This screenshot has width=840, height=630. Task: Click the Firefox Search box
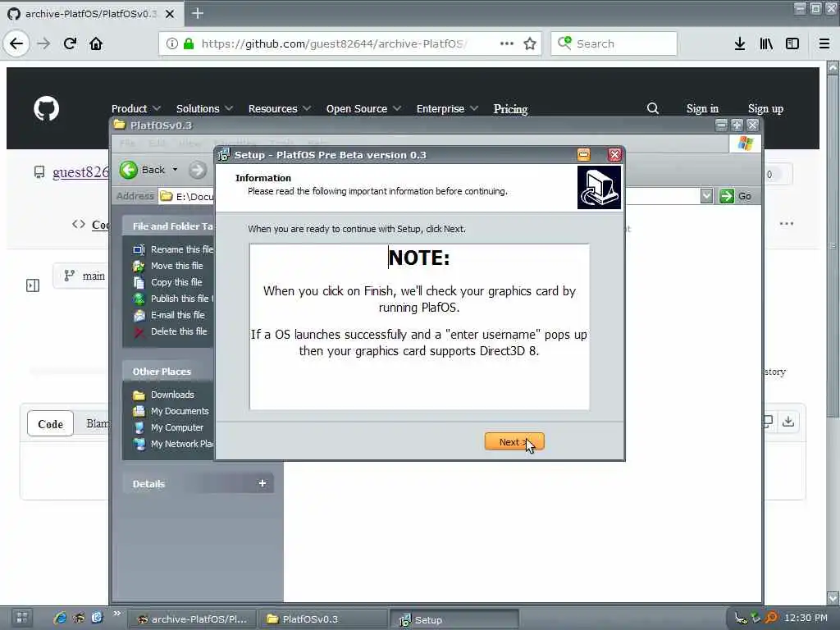[614, 43]
